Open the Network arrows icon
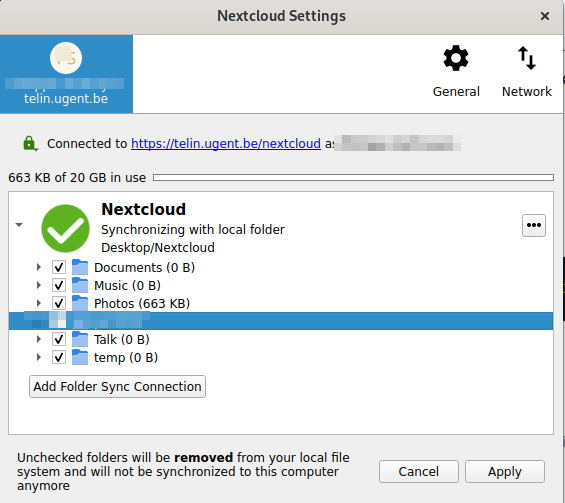 (527, 58)
